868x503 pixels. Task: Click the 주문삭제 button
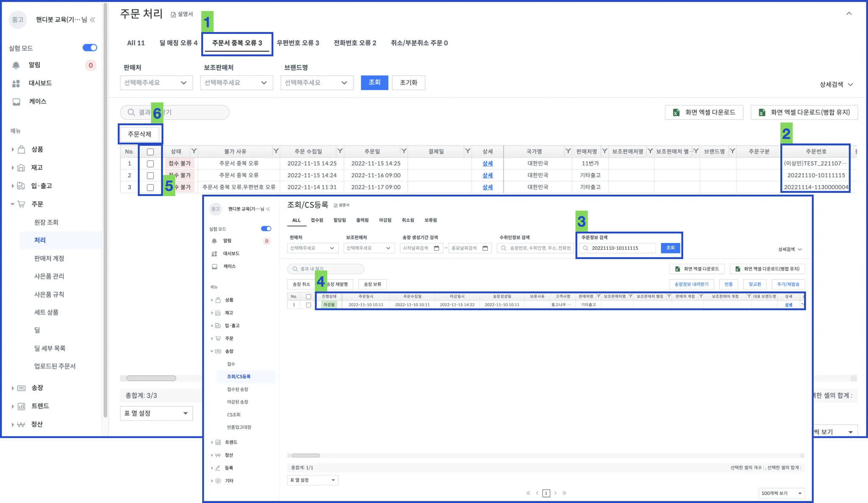tap(139, 134)
